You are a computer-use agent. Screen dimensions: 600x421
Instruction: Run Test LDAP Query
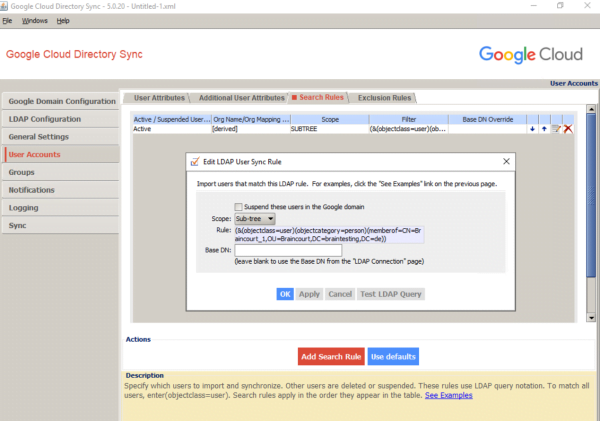[x=391, y=294]
